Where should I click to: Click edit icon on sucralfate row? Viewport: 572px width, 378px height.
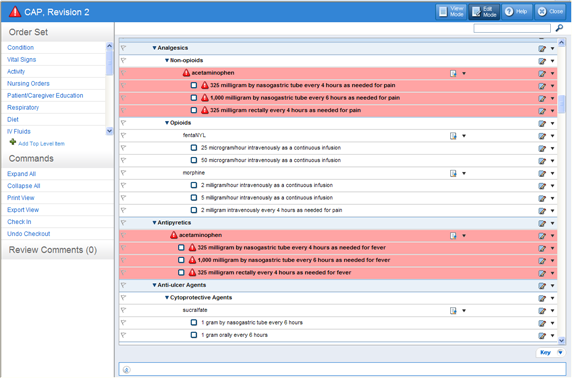coord(542,311)
